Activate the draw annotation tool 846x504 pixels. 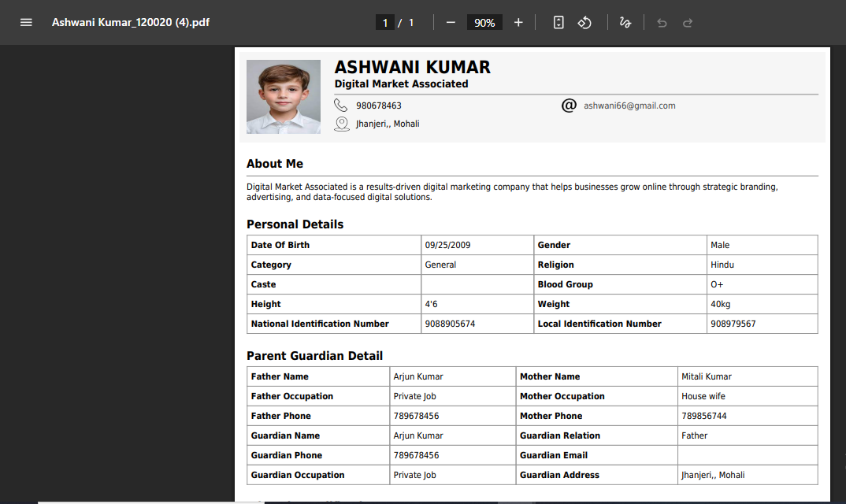coord(625,22)
